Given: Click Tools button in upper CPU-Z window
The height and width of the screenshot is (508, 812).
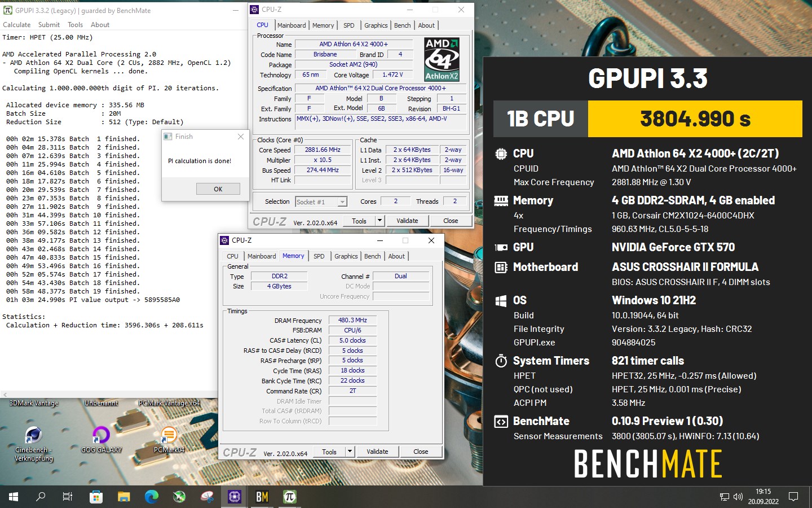Looking at the screenshot, I should coord(359,221).
